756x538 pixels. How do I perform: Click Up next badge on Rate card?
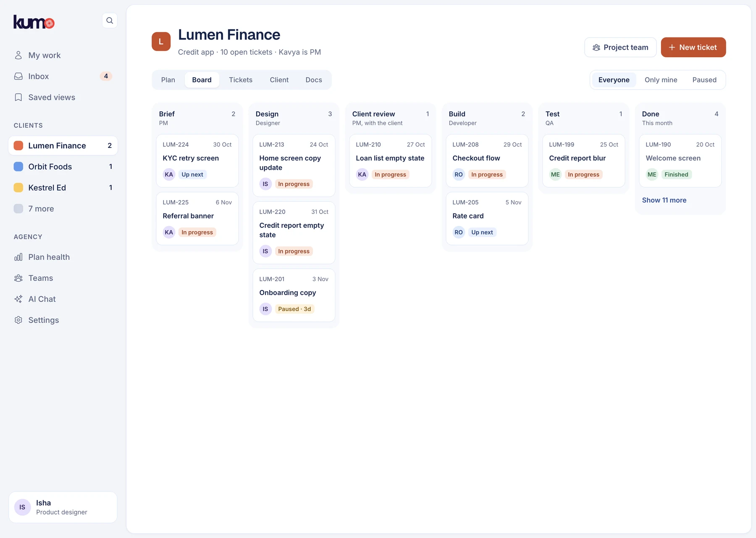(x=482, y=232)
